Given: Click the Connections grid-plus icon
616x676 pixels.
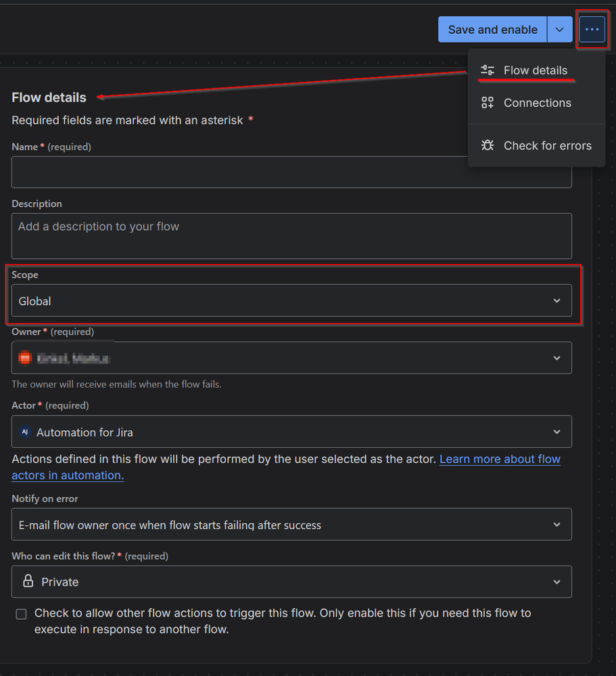Looking at the screenshot, I should coord(488,103).
